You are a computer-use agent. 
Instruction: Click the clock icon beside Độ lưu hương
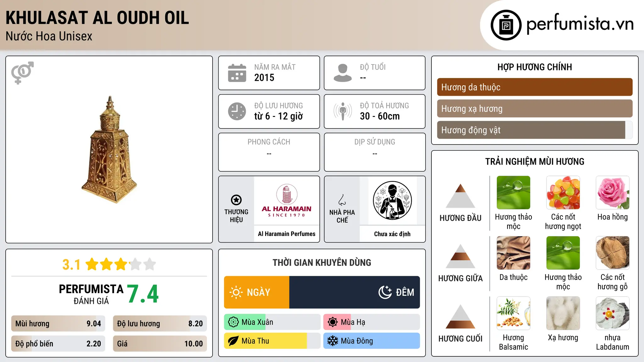[237, 111]
